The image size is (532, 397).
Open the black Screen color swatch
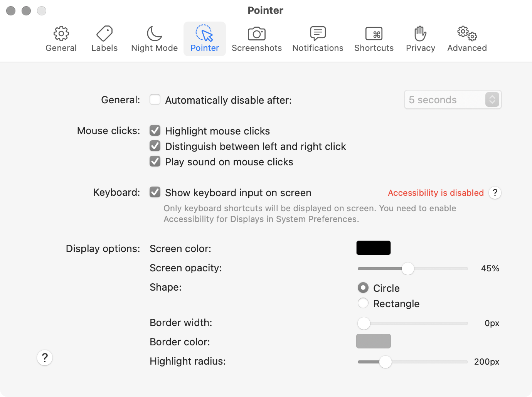[x=373, y=248]
